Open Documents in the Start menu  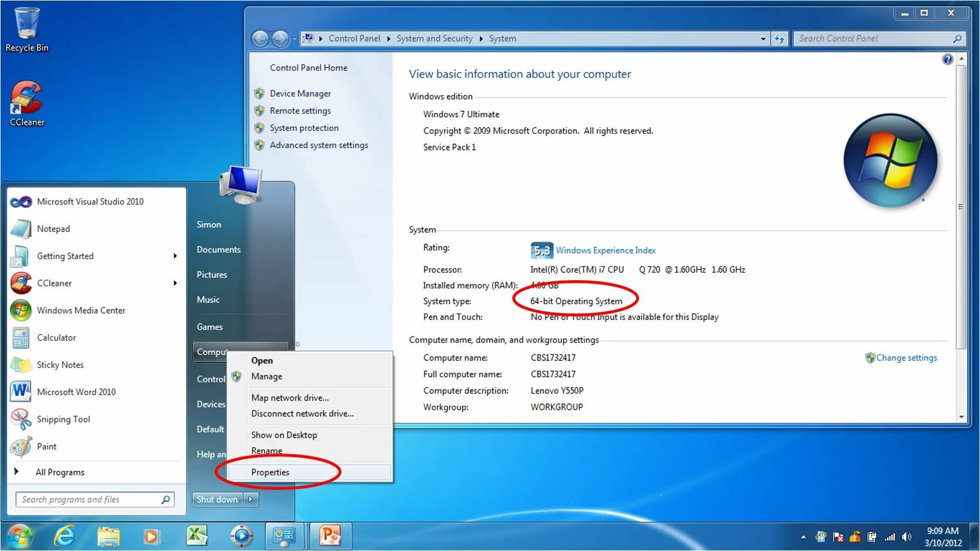tap(218, 250)
